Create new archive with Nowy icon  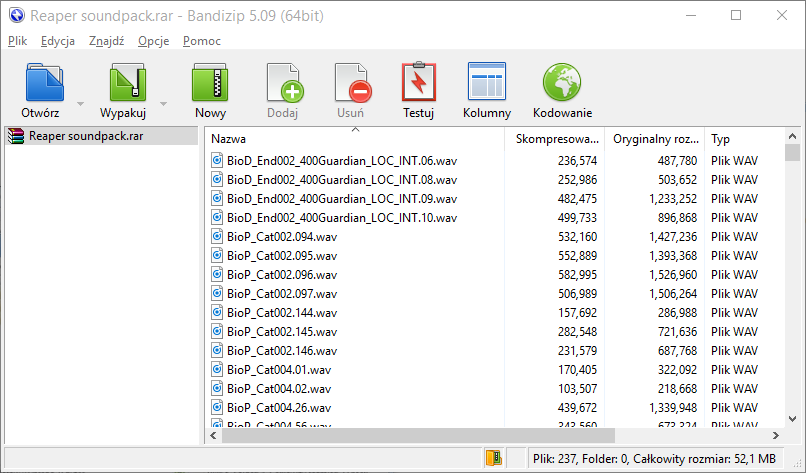pos(210,82)
